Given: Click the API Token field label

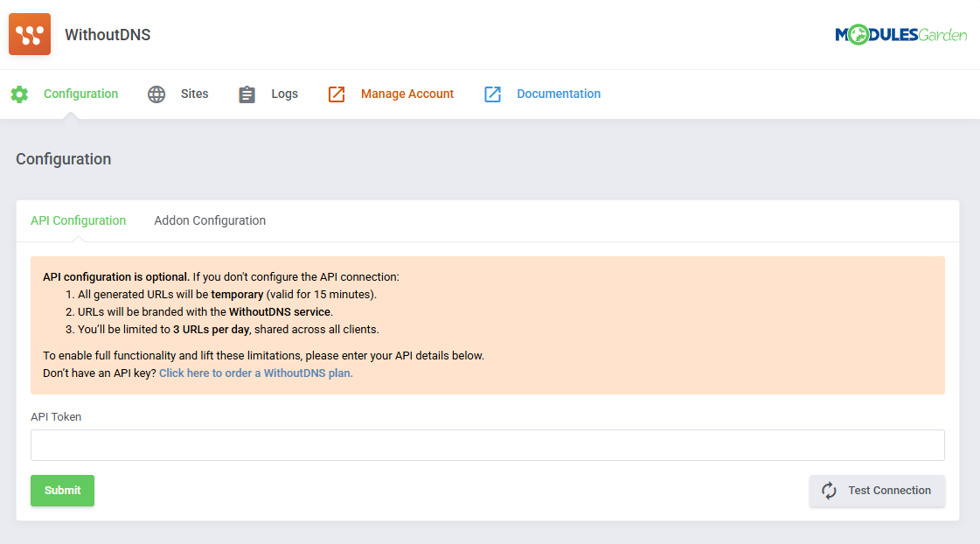Looking at the screenshot, I should click(x=56, y=417).
